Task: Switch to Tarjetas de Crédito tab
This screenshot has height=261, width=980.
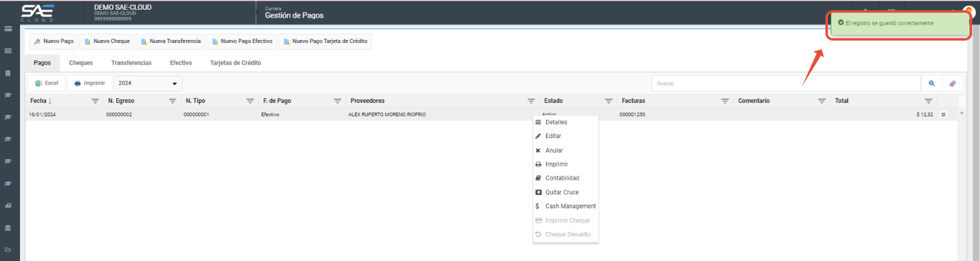Action: 236,63
